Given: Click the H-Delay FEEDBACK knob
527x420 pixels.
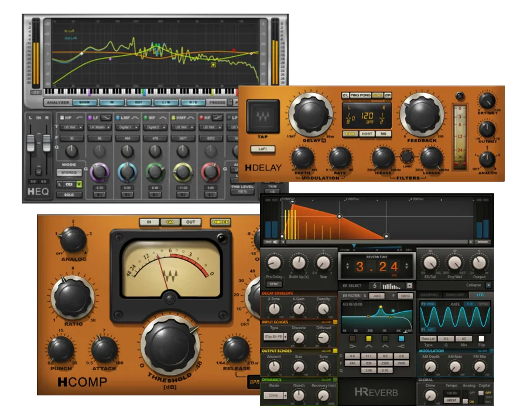Looking at the screenshot, I should coord(422,114).
